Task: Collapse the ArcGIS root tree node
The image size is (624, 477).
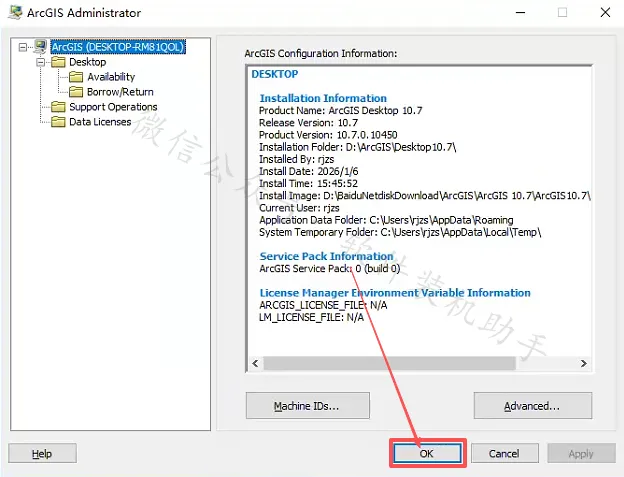Action: (x=23, y=47)
